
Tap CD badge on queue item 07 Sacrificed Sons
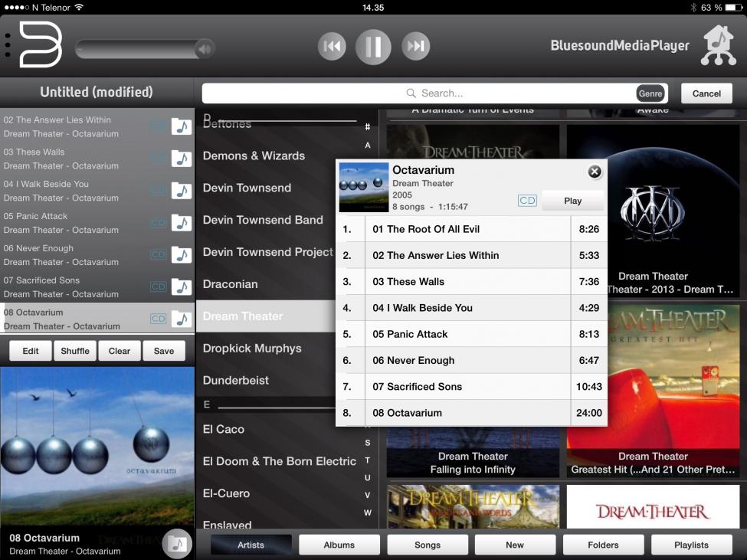[158, 287]
